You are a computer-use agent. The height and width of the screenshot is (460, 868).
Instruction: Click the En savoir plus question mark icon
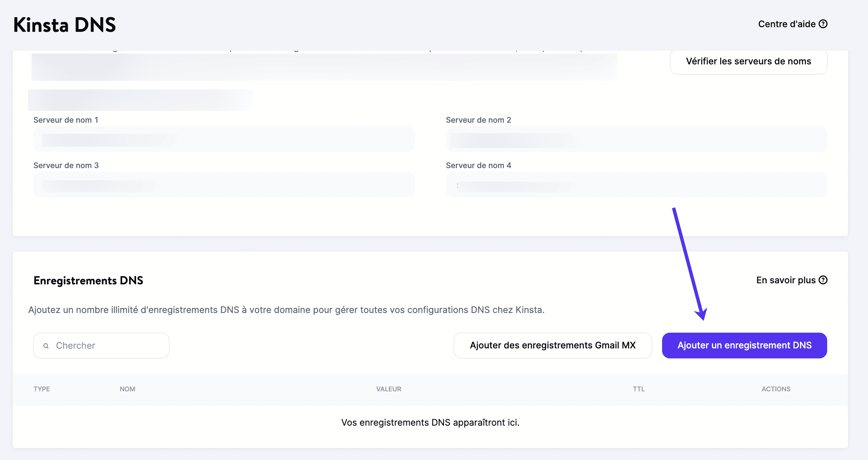[823, 280]
